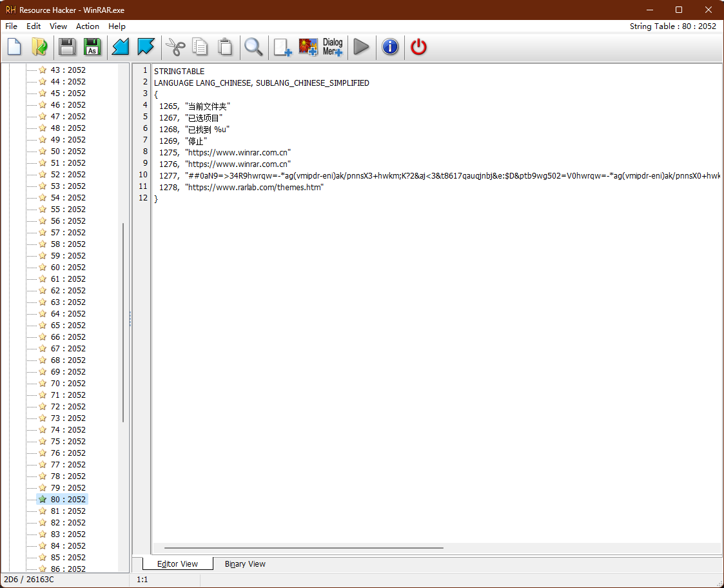
Task: Select tree item 72 : 2052
Action: [68, 406]
